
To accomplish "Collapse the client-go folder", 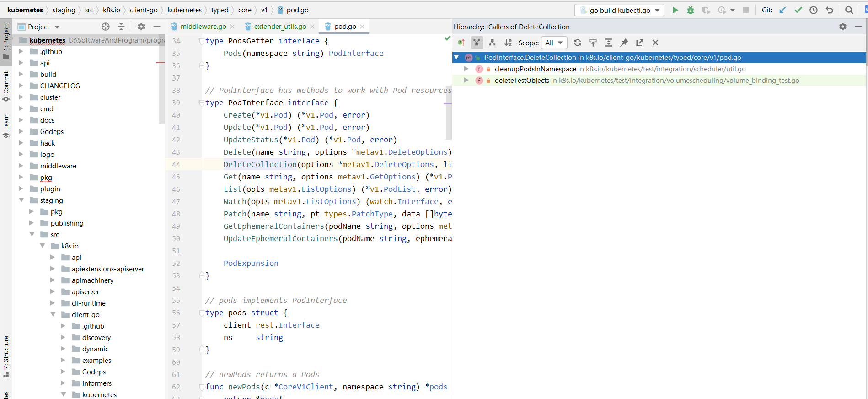I will [53, 314].
